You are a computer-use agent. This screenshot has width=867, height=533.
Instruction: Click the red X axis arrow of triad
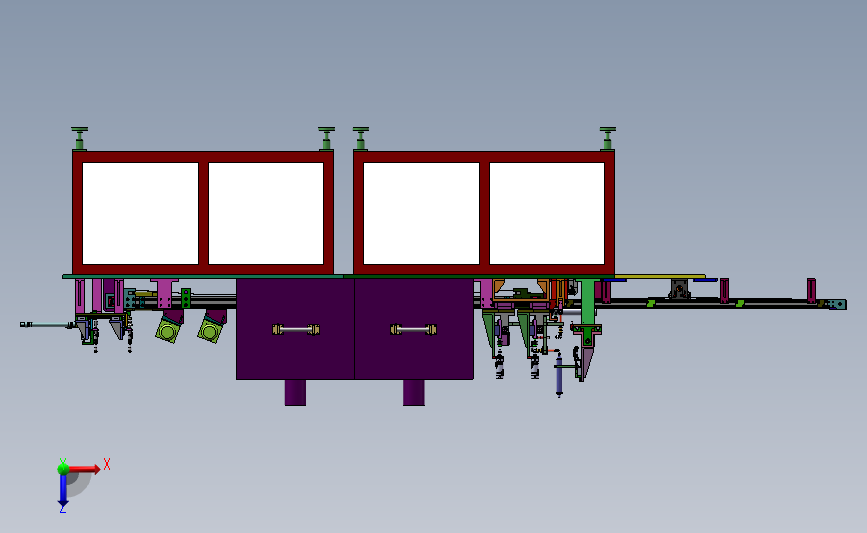[84, 469]
